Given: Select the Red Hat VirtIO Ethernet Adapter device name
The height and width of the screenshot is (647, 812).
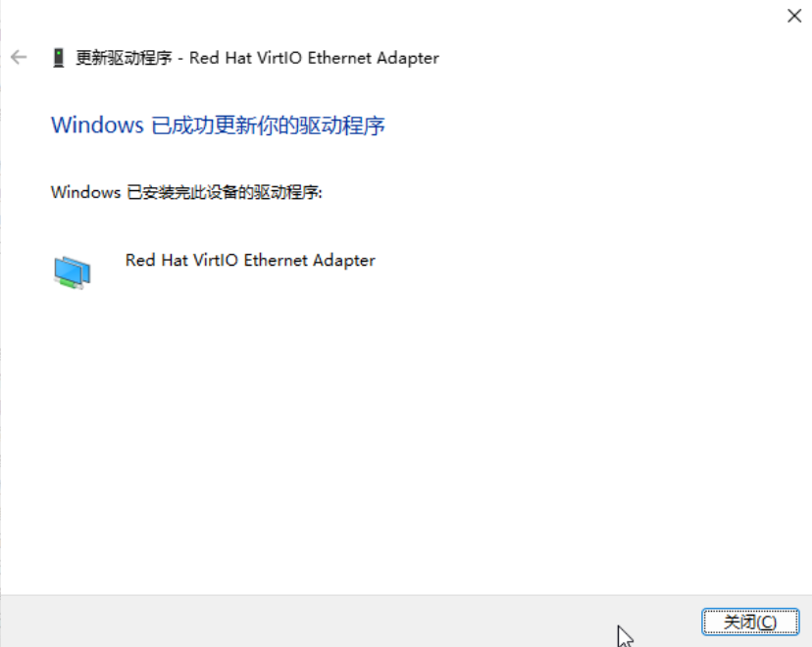Looking at the screenshot, I should [250, 260].
